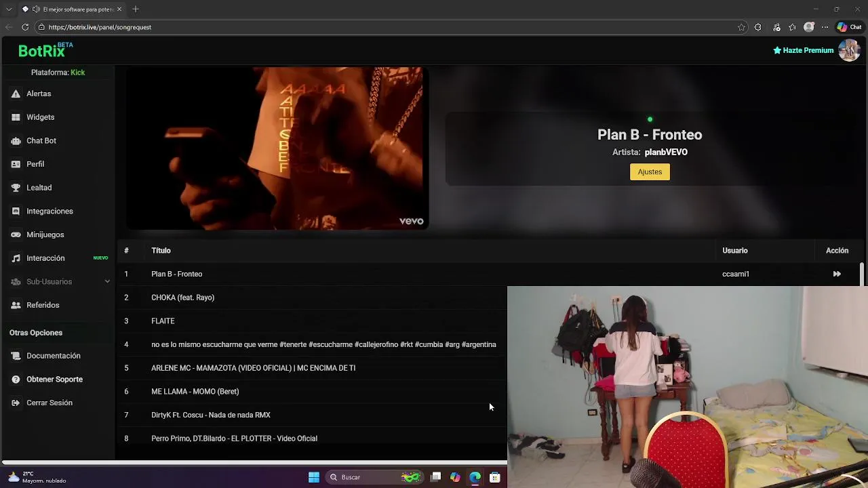Image resolution: width=868 pixels, height=488 pixels.
Task: Expand the Sub-Usuarios submenu chevron
Action: (x=107, y=281)
